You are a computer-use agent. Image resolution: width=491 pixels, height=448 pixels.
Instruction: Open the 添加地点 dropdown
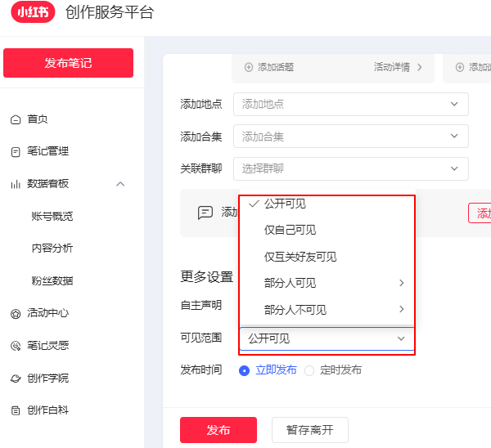coord(351,104)
